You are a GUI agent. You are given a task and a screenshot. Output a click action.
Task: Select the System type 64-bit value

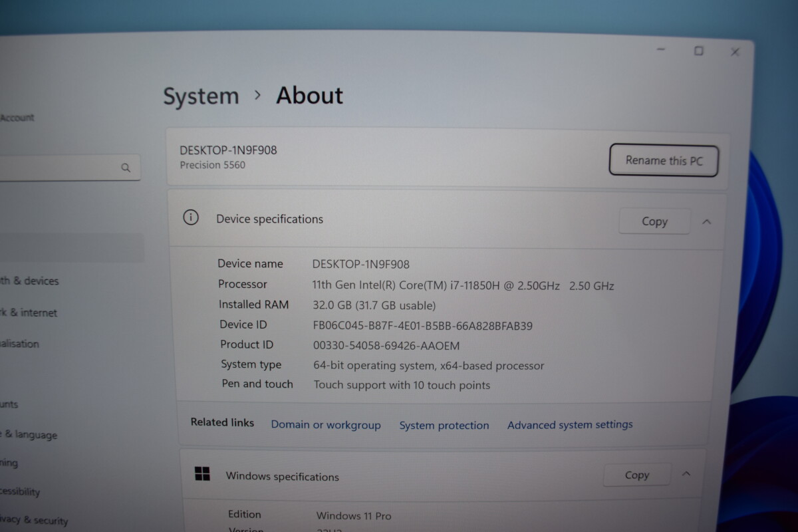point(429,366)
